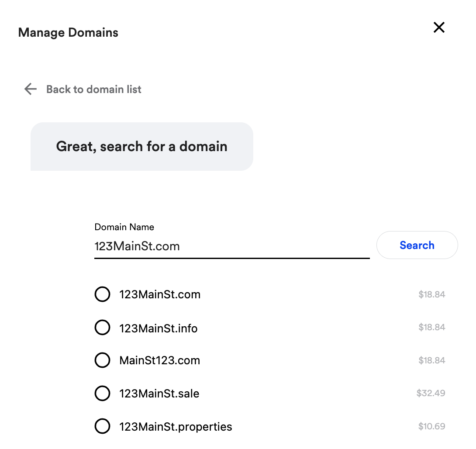This screenshot has height=449, width=476.
Task: Select the 123MainSt.com radio button
Action: pyautogui.click(x=102, y=294)
